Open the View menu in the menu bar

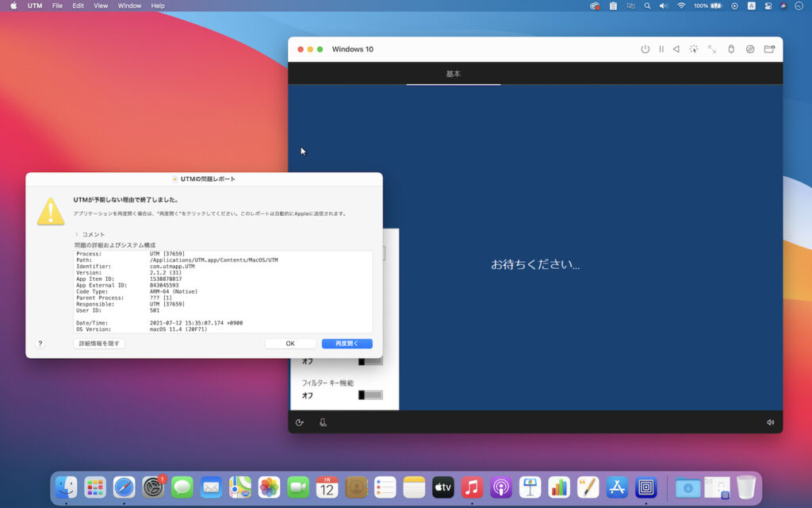[x=100, y=6]
